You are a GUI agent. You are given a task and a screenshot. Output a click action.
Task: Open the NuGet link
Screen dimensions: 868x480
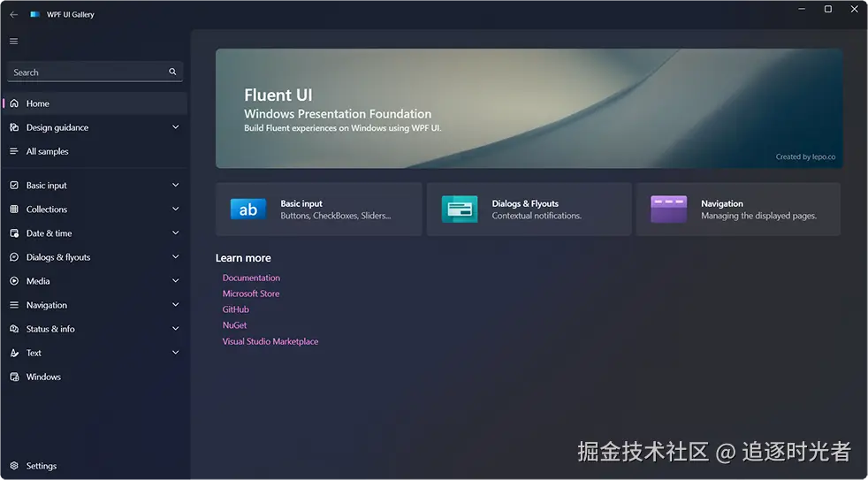235,325
